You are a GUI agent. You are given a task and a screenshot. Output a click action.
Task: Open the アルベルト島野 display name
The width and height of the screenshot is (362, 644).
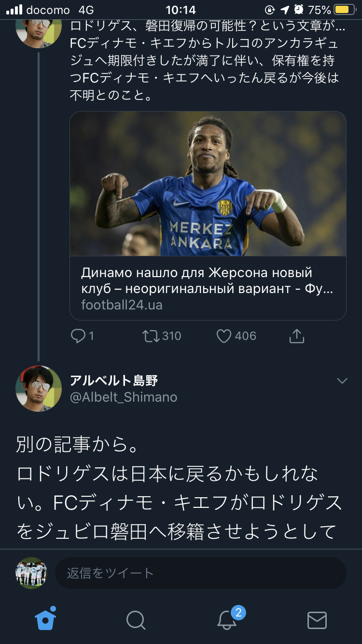coord(114,380)
